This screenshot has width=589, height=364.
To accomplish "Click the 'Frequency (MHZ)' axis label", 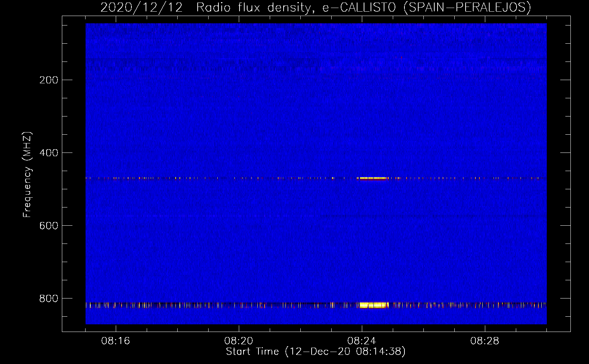I will (x=27, y=175).
